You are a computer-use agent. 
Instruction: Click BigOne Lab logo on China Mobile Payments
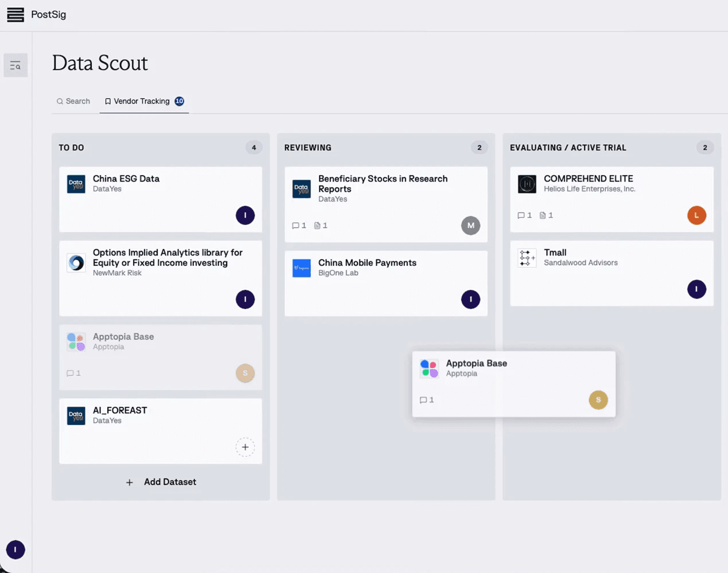[x=302, y=268]
